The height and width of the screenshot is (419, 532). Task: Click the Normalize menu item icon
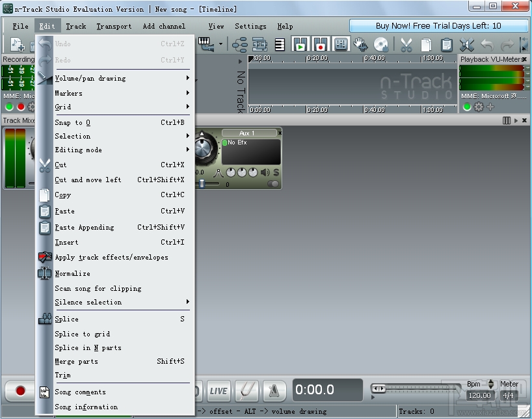(45, 273)
